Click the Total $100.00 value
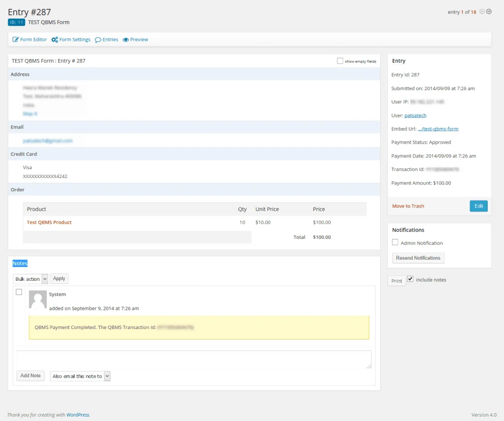 pyautogui.click(x=322, y=237)
